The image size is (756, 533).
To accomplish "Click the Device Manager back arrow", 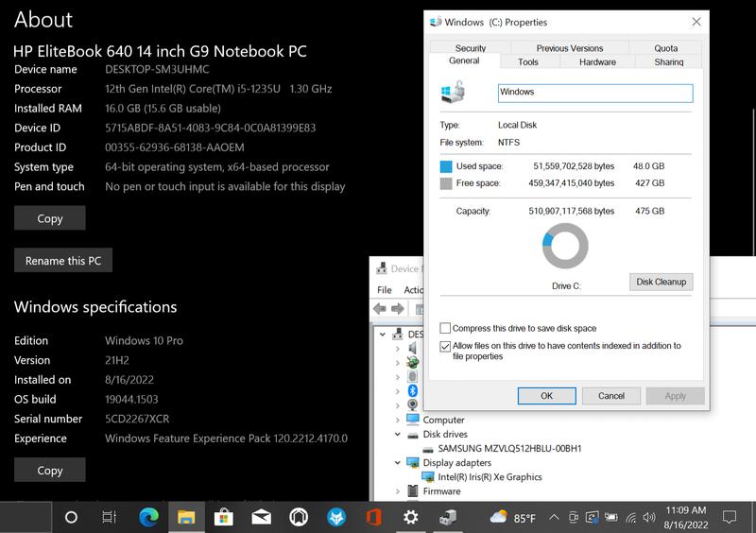I will click(380, 309).
